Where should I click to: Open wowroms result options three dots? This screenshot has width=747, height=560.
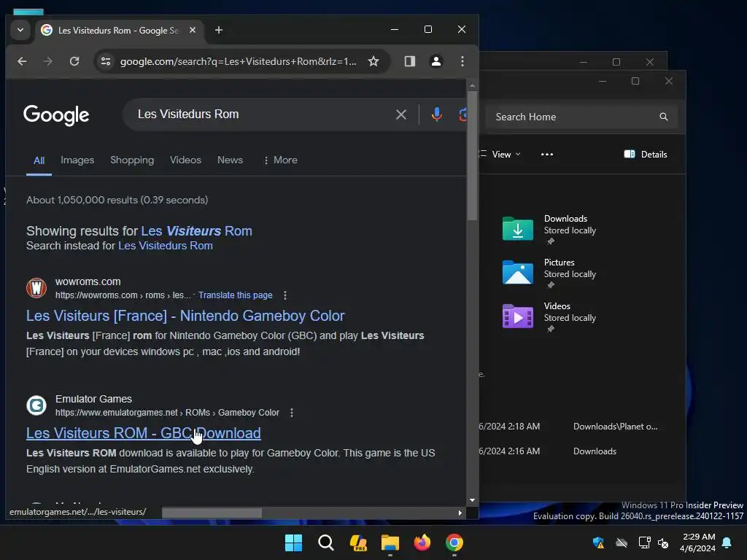click(x=285, y=295)
